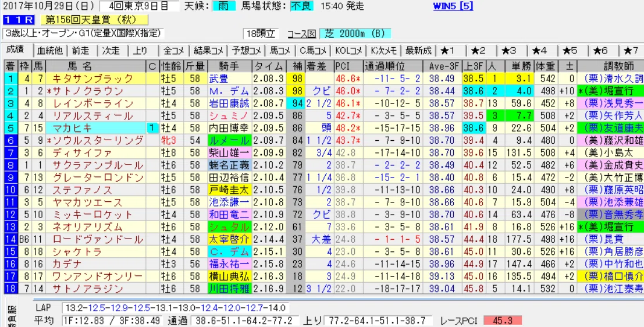Click the 雨 weather box
The image size is (644, 327).
(x=224, y=6)
